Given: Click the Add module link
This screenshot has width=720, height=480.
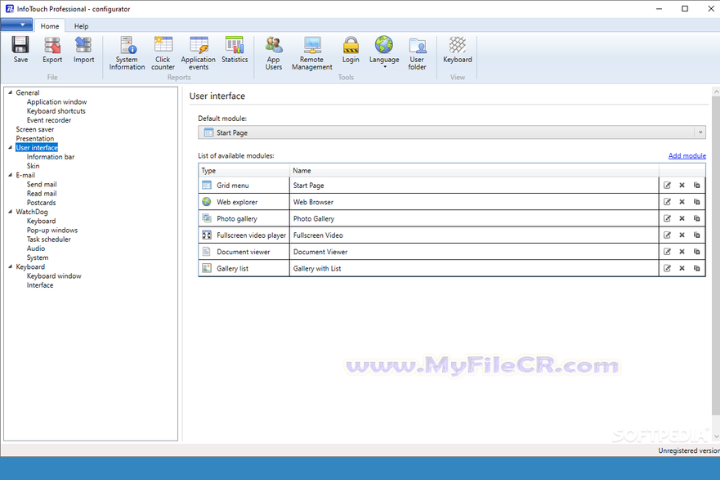Looking at the screenshot, I should [x=687, y=156].
